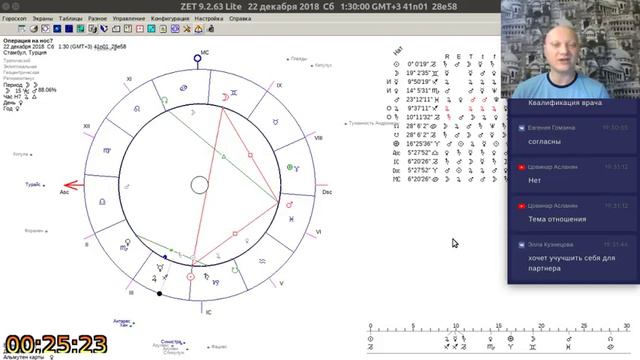Open the Справка menu
This screenshot has height=360, width=640.
240,19
